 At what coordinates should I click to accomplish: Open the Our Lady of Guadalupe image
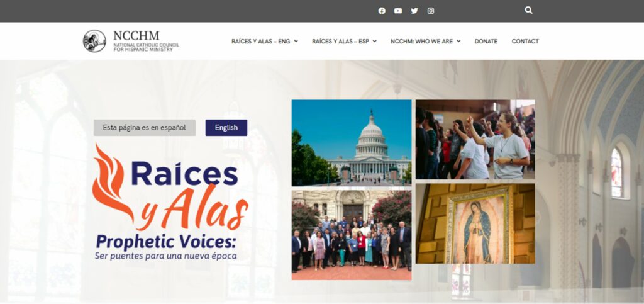point(475,223)
